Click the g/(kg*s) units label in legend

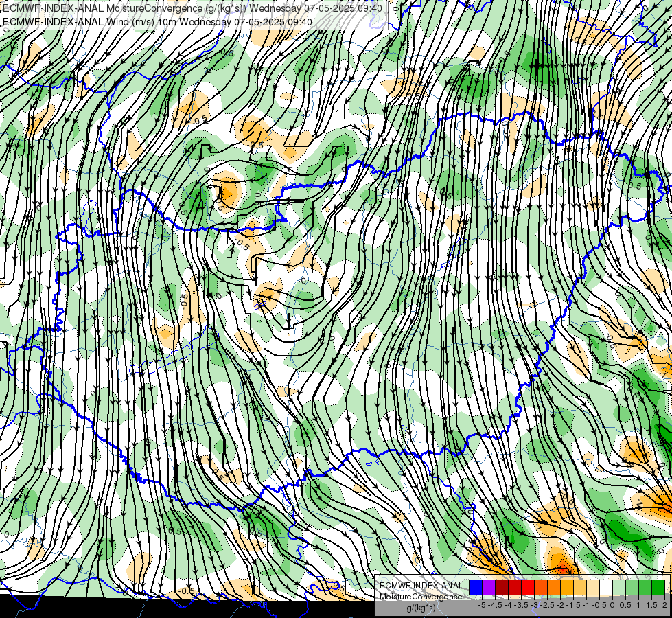pos(421,608)
